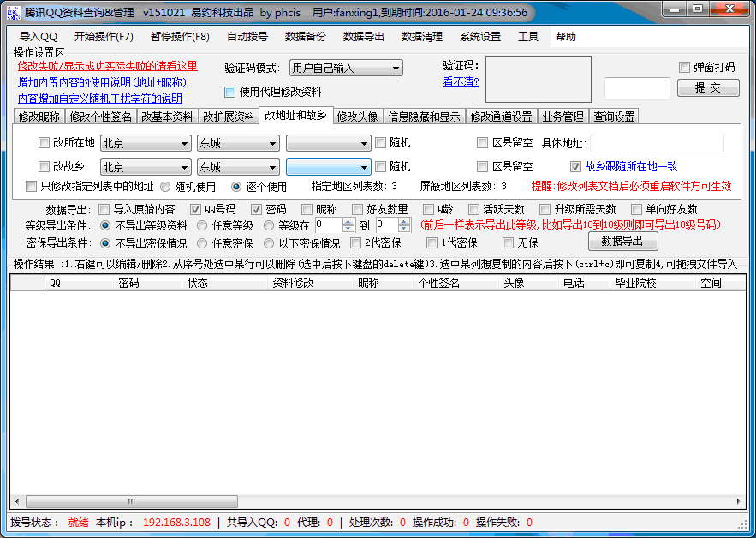Check 随机 in the 改所在地 row
The height and width of the screenshot is (538, 756).
pos(380,142)
